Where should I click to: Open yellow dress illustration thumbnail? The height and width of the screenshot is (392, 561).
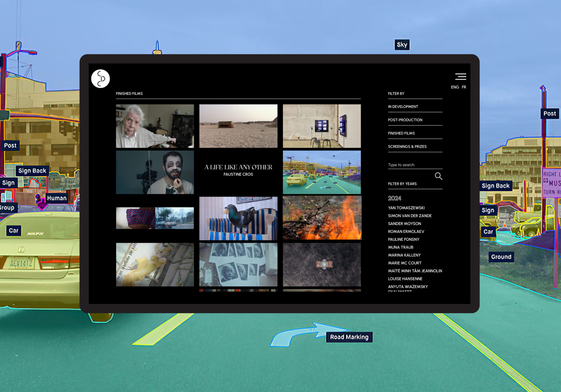(x=155, y=265)
